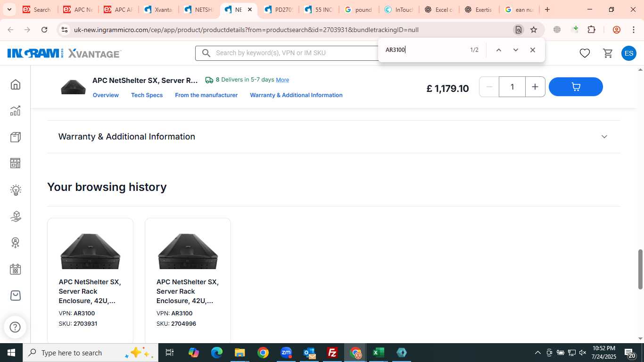Click the SKU 2704996 rack thumbnail
644x362 pixels.
click(x=188, y=251)
